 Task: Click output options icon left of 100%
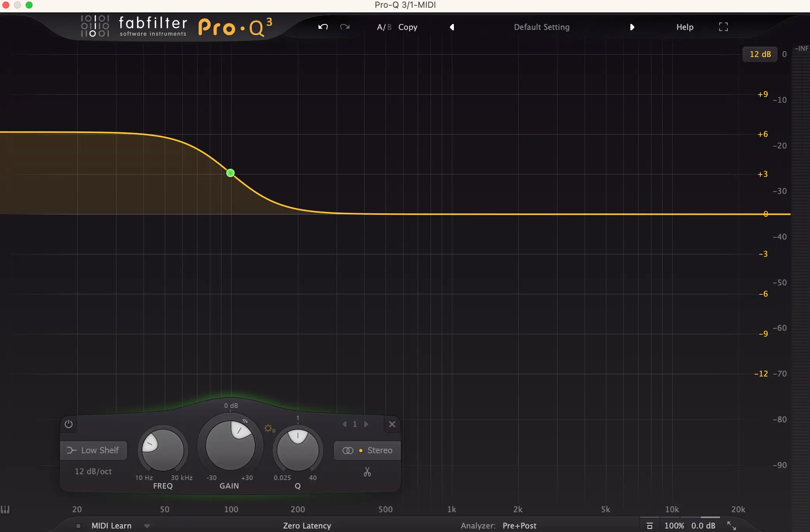[650, 526]
